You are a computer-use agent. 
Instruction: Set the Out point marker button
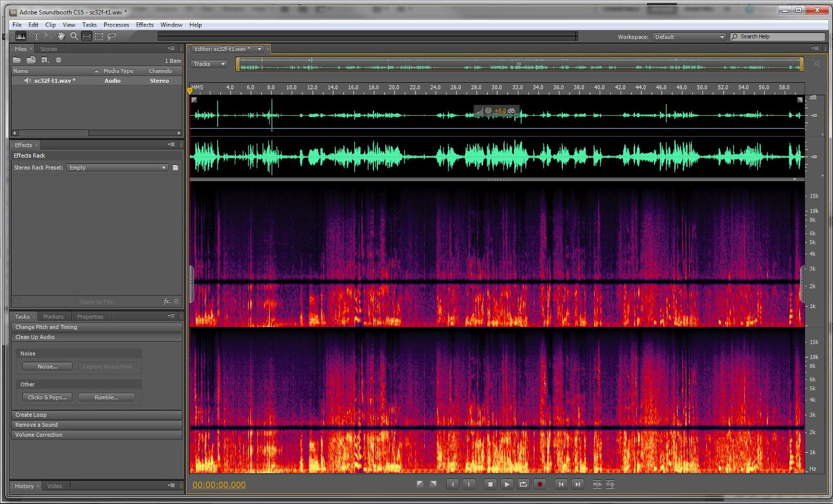469,484
